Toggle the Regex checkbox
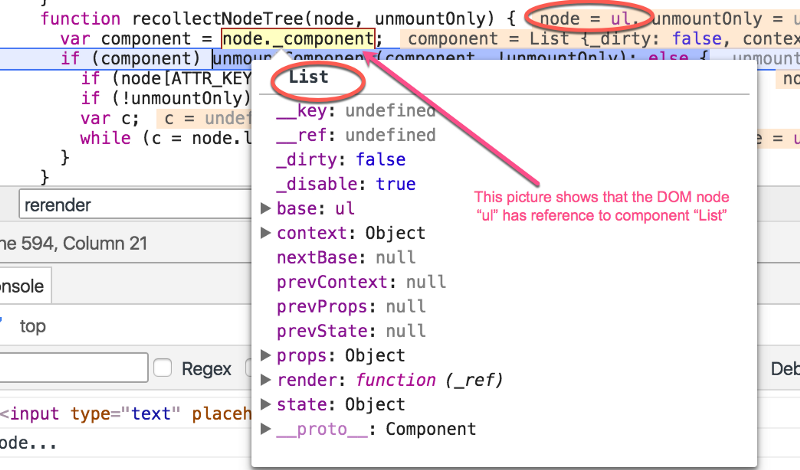Image resolution: width=800 pixels, height=470 pixels. pyautogui.click(x=162, y=368)
